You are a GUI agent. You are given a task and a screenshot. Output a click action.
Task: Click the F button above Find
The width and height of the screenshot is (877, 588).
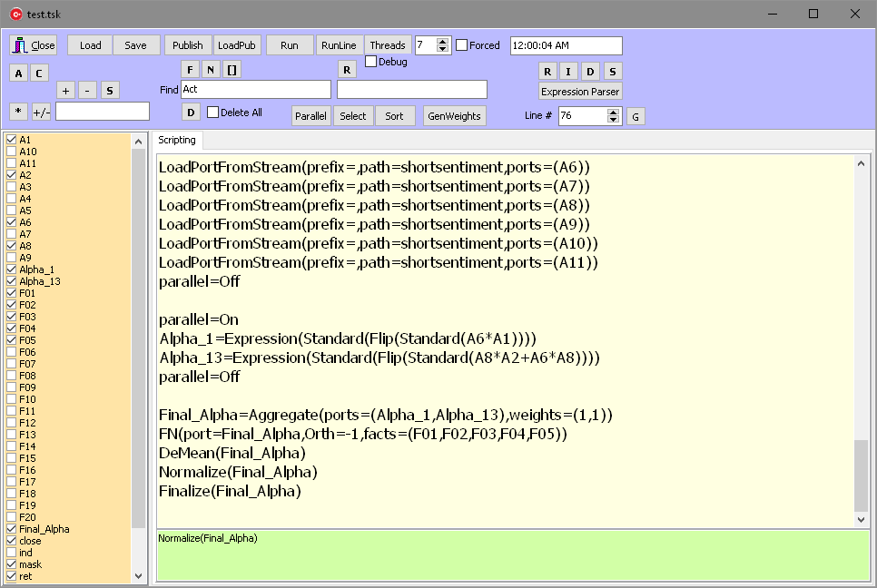(190, 69)
